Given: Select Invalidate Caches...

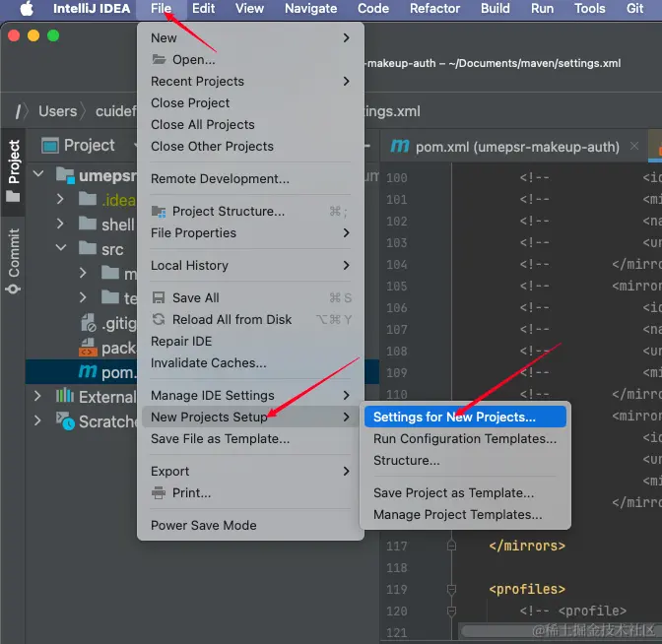Looking at the screenshot, I should click(x=209, y=363).
